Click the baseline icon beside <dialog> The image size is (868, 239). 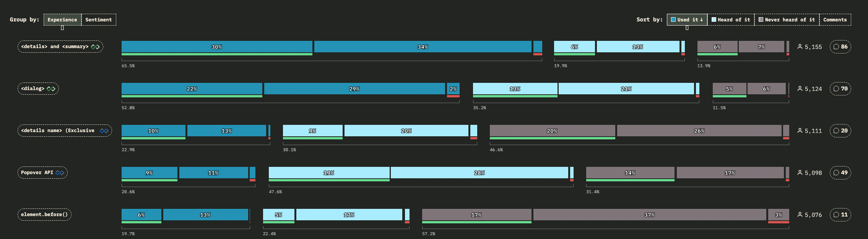[x=51, y=89]
